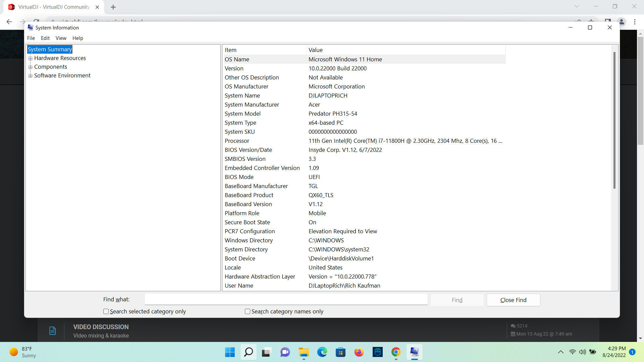Enable Search category names only checkbox
This screenshot has width=644, height=362.
[x=248, y=311]
